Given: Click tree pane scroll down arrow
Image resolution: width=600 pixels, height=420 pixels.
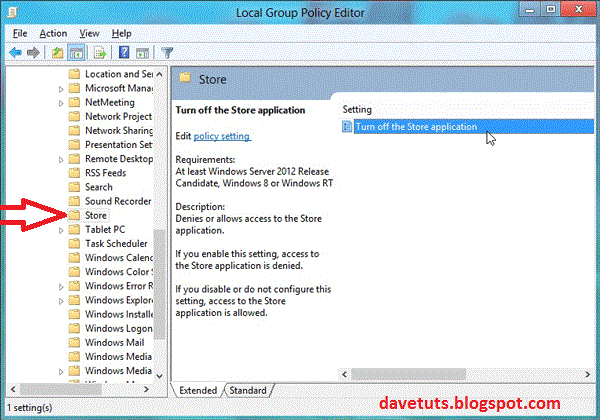Looking at the screenshot, I should pyautogui.click(x=160, y=376).
